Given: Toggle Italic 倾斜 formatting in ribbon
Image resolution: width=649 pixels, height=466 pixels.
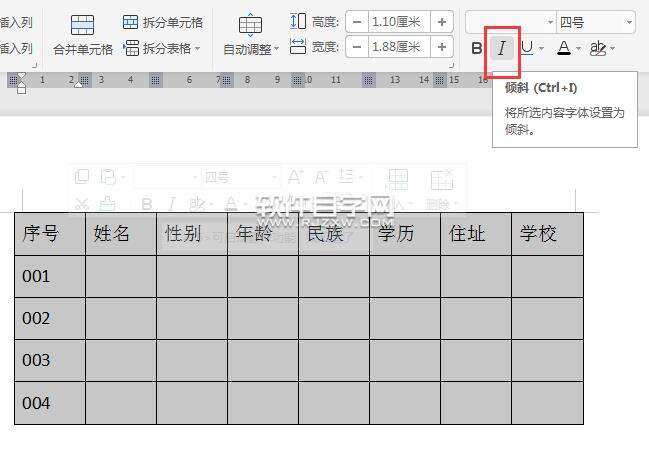Looking at the screenshot, I should (502, 48).
